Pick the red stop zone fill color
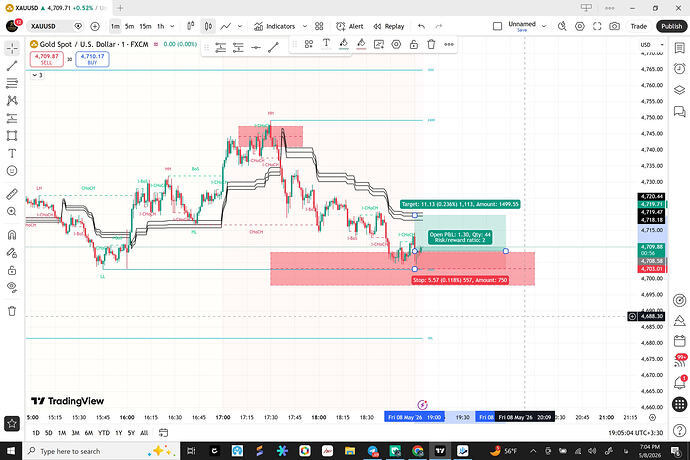This screenshot has width=690, height=460. click(361, 44)
